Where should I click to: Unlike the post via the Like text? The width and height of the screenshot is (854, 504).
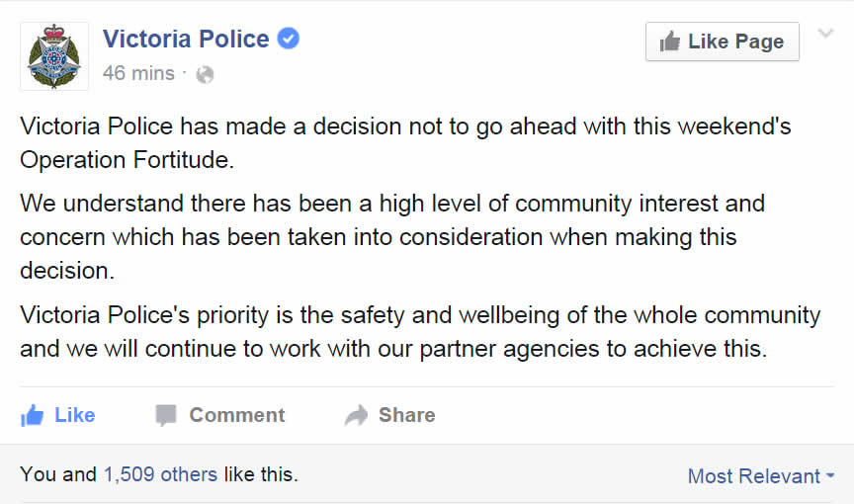74,415
